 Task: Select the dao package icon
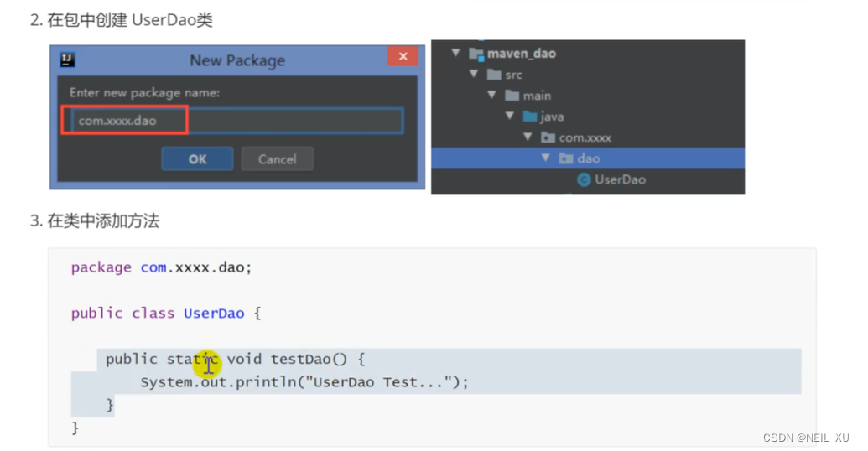click(x=566, y=158)
